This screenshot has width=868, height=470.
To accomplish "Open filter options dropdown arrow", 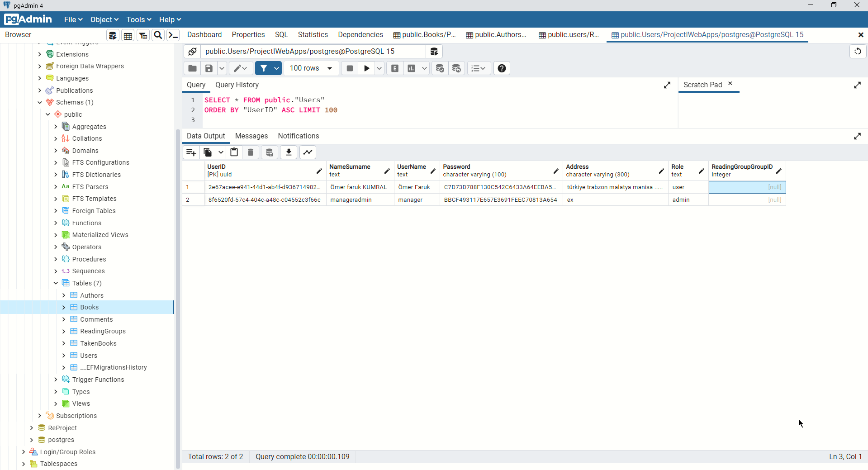I will (276, 68).
